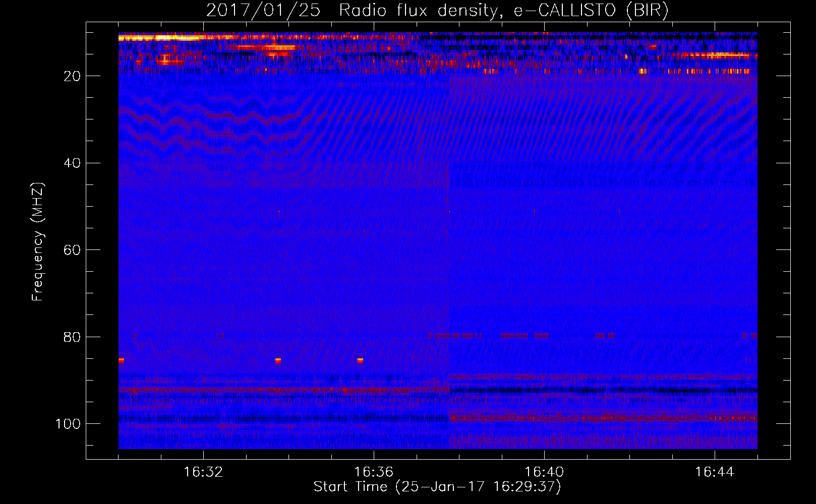Screen dimensions: 816x504
Task: Click the 100 frequency axis label
Action: pos(68,424)
